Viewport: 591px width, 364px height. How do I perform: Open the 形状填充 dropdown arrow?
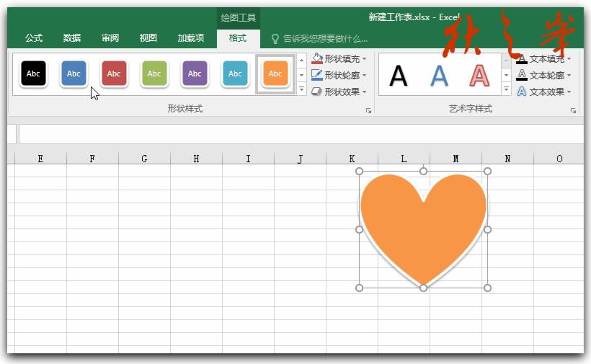click(x=365, y=59)
